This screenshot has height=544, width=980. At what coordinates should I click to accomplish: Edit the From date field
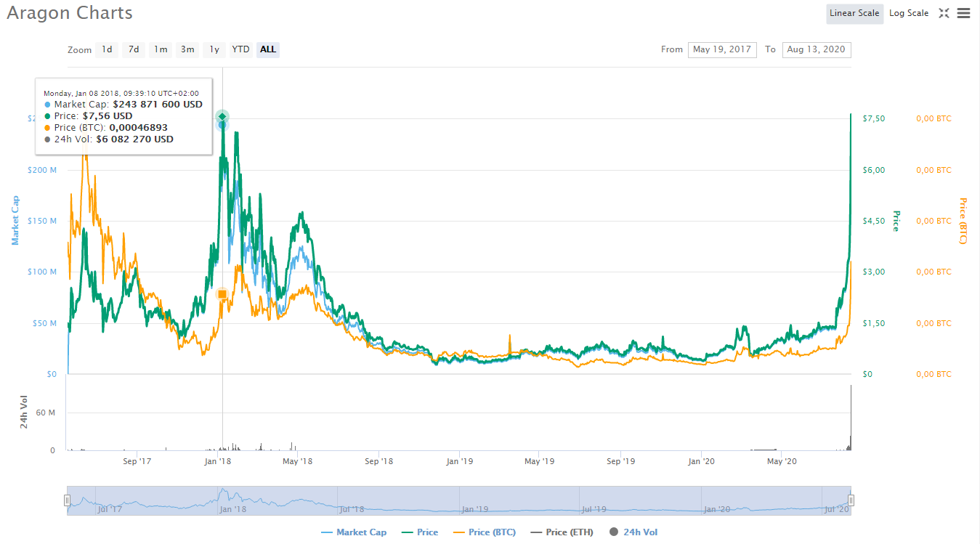pos(722,49)
